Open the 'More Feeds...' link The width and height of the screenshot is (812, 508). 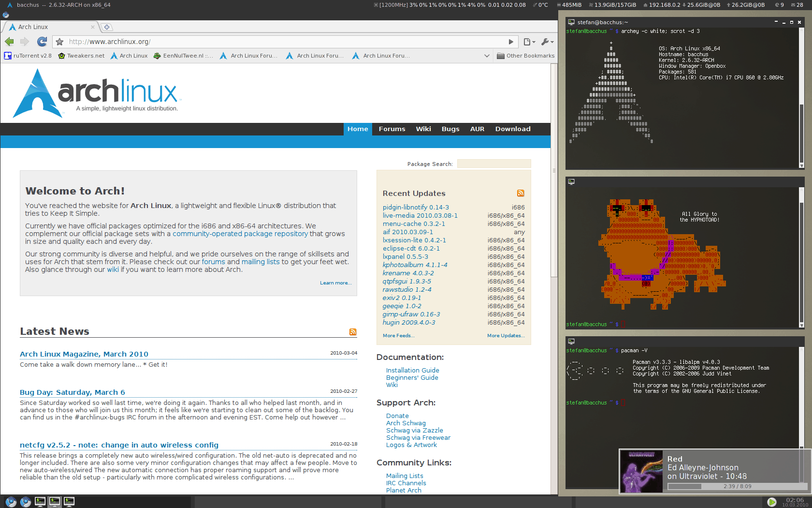tap(398, 336)
